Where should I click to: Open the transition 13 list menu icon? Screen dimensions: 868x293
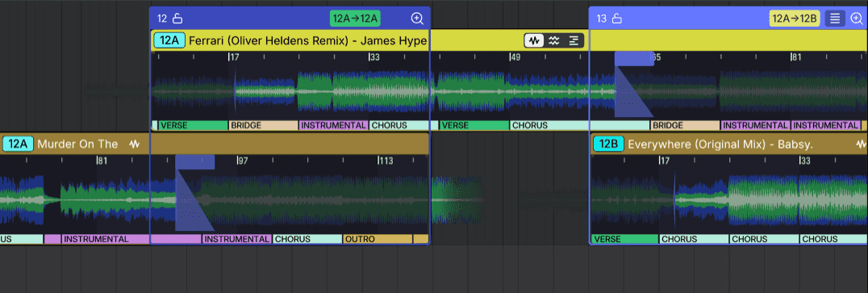coord(835,19)
